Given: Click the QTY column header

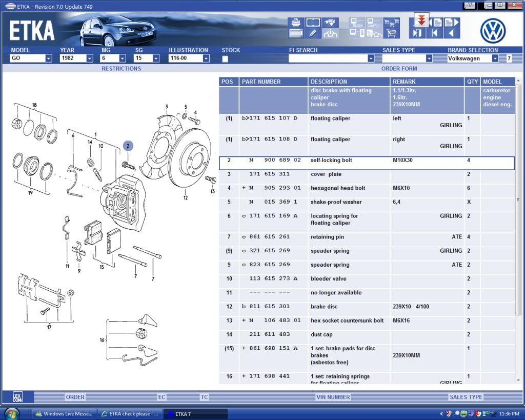Looking at the screenshot, I should (472, 82).
